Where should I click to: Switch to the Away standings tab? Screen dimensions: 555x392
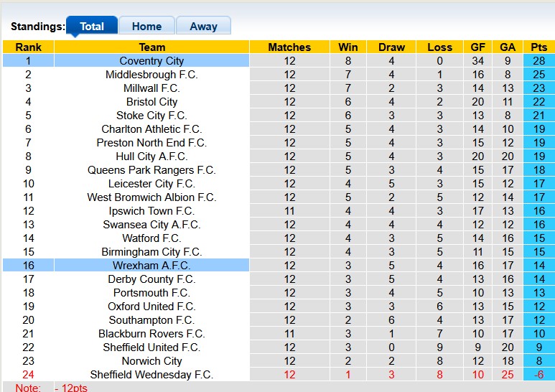pyautogui.click(x=203, y=27)
